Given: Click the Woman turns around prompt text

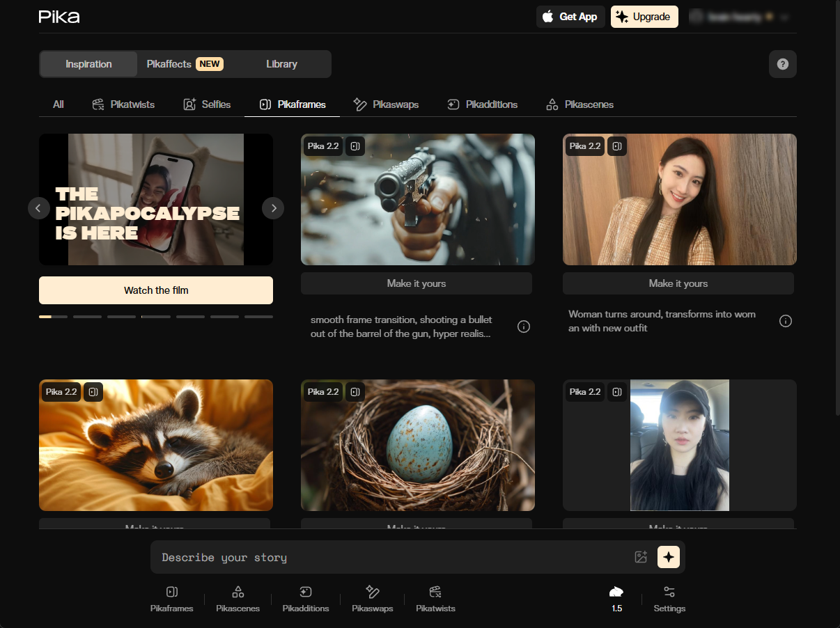Looking at the screenshot, I should [x=662, y=321].
